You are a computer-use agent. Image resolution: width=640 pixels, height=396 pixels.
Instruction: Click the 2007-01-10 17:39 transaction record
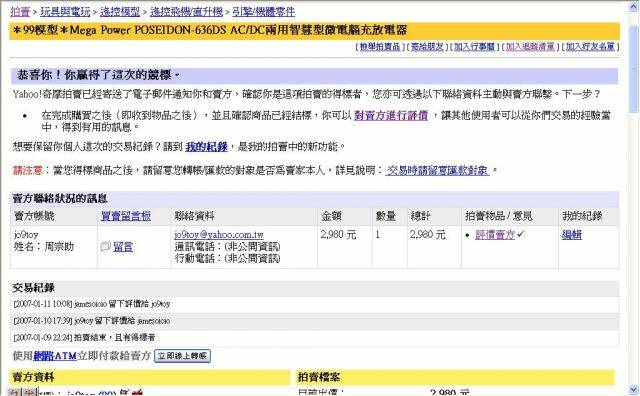pos(92,321)
